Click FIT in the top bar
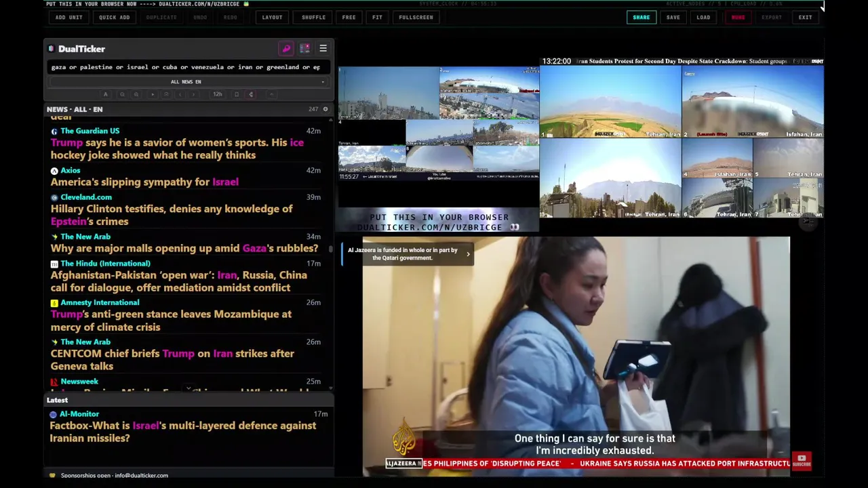Screen dimensions: 868x488 tap(377, 18)
